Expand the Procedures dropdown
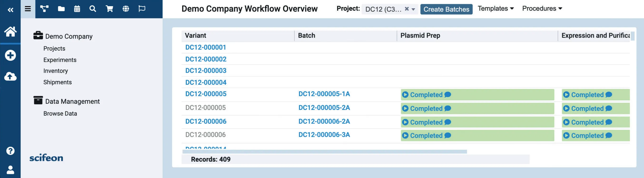Screen dimensions: 644x178 pyautogui.click(x=542, y=9)
